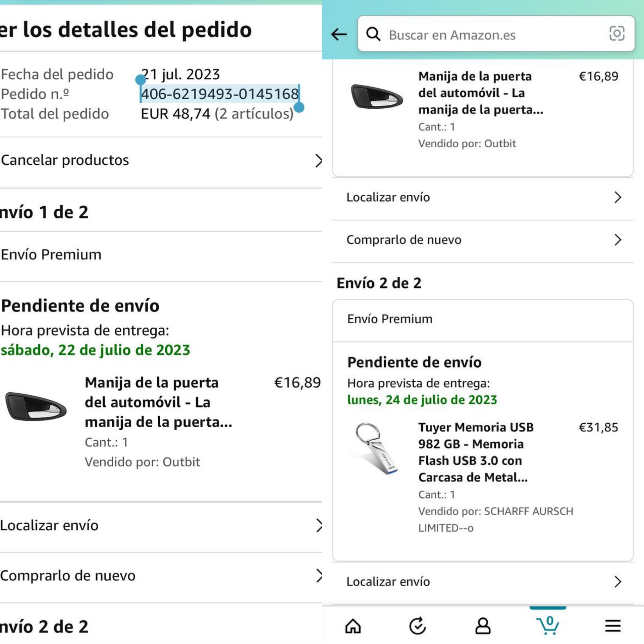This screenshot has width=644, height=644.
Task: Open the hamburger menu icon
Action: point(612,626)
